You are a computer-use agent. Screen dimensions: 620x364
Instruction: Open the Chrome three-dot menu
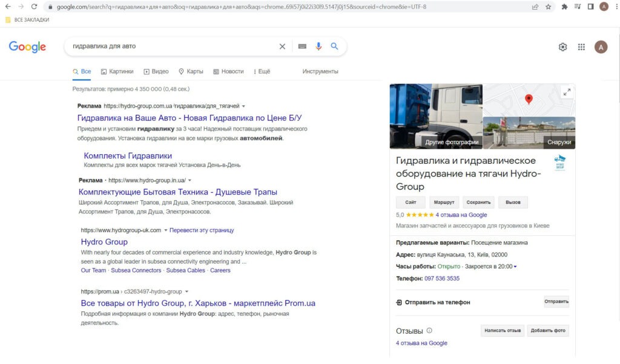click(616, 7)
